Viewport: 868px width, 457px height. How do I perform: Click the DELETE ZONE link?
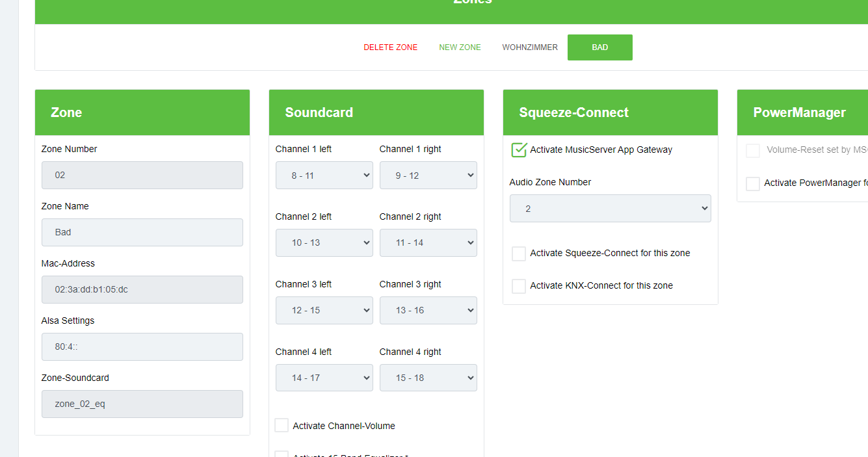tap(390, 47)
